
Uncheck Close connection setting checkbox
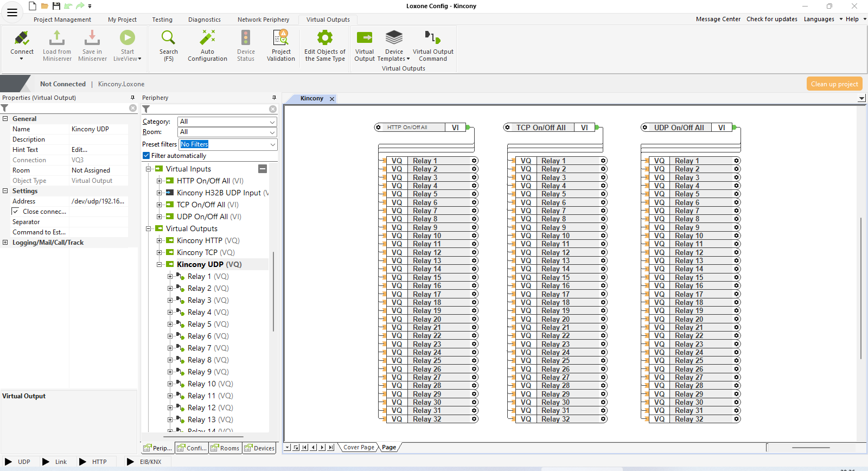[x=16, y=212]
